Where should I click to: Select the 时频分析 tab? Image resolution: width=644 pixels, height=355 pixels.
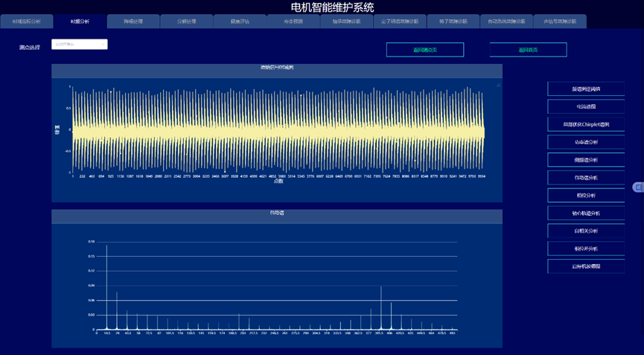[80, 22]
